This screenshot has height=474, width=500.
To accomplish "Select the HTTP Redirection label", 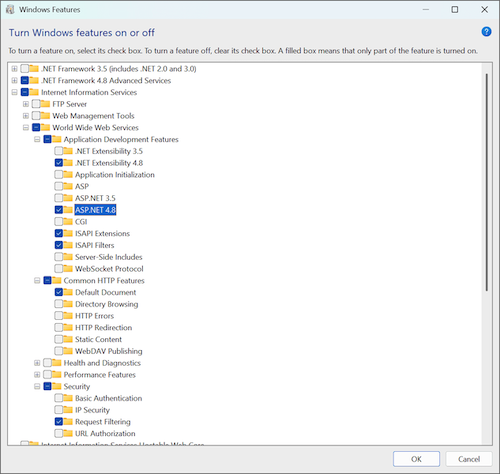I will (103, 327).
